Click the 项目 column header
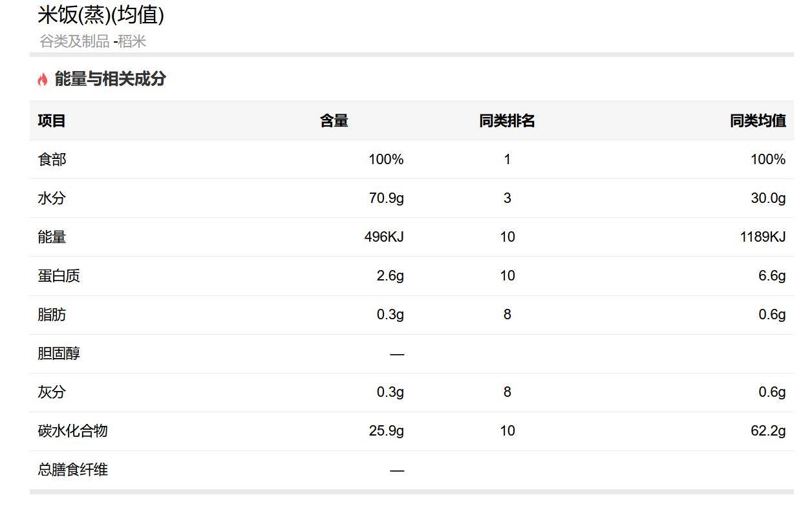Viewport: 812px width, 506px height. click(52, 120)
